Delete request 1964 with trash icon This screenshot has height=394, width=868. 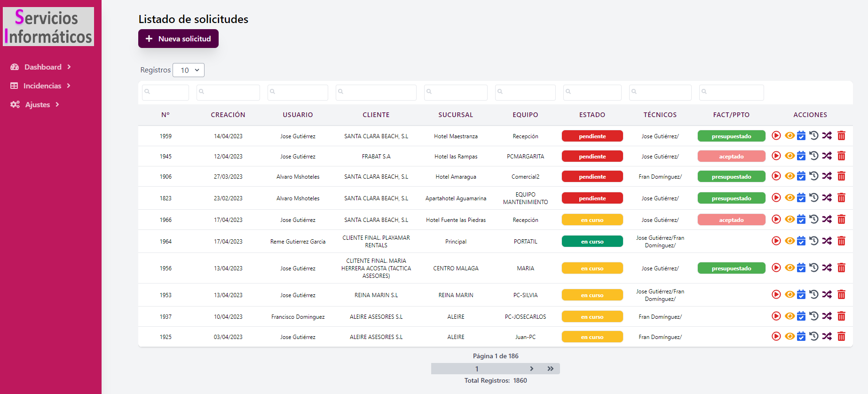pos(842,241)
